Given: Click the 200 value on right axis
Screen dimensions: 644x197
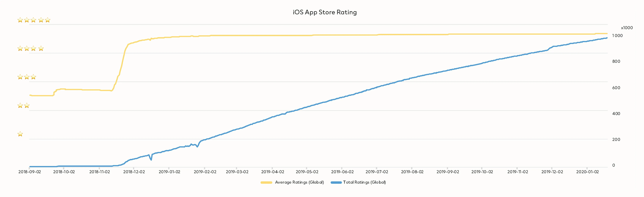Looking at the screenshot, I should click(x=616, y=139).
